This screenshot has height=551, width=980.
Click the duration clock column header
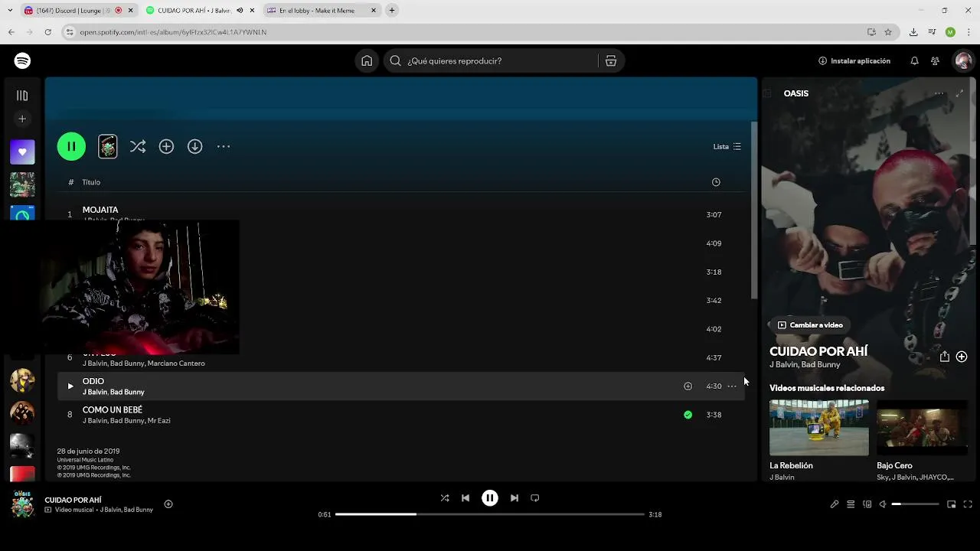tap(716, 182)
